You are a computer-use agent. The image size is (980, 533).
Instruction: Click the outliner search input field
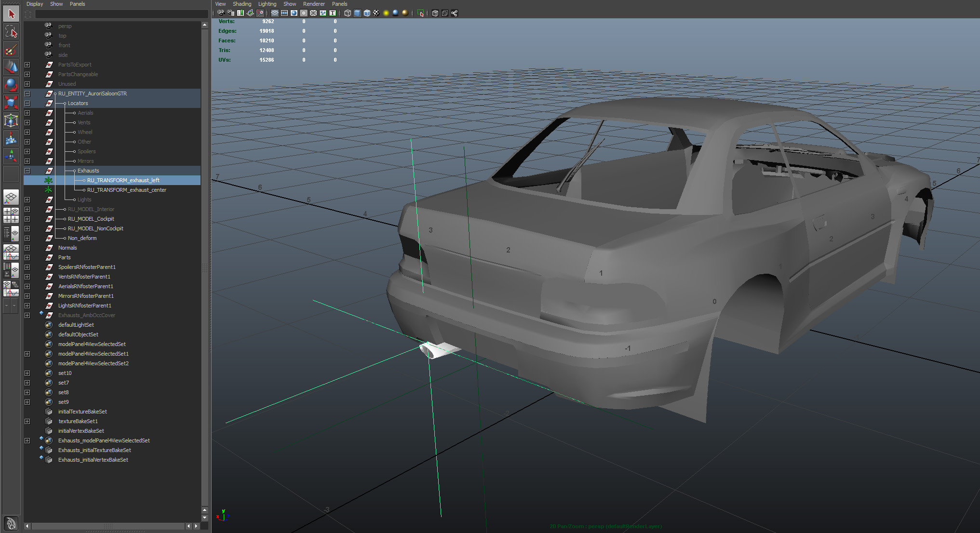(121, 14)
